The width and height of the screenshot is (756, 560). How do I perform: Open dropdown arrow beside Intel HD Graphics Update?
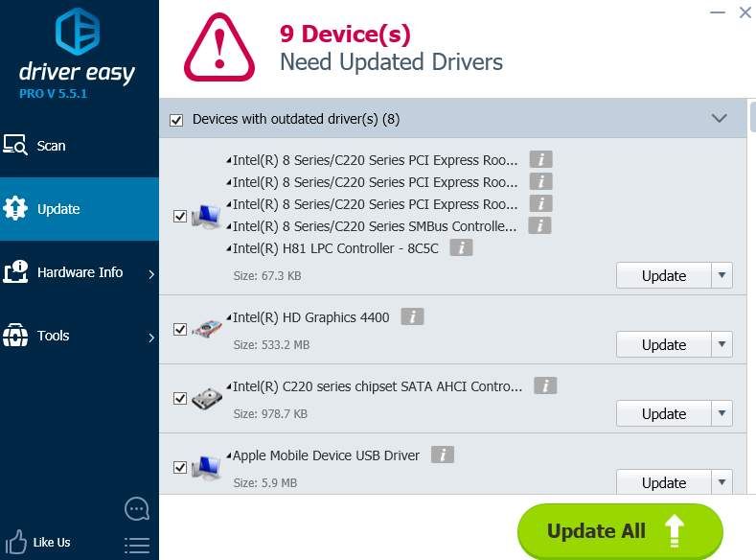[722, 344]
